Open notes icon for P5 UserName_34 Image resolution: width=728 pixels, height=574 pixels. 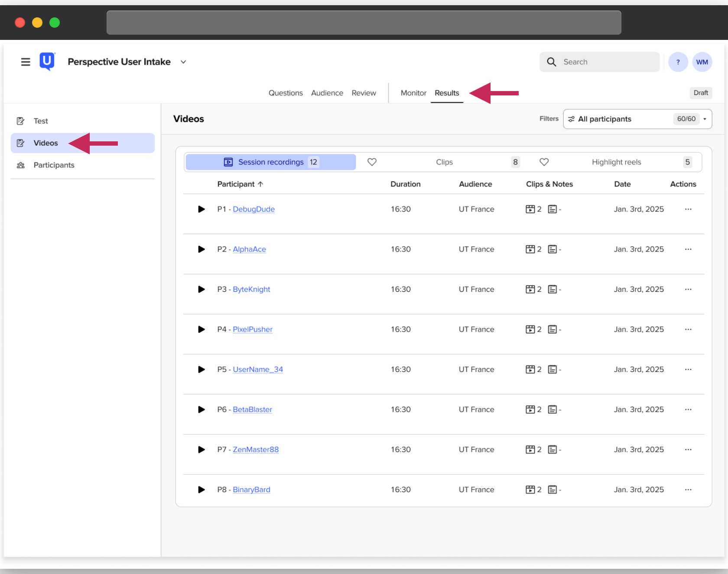(x=552, y=369)
